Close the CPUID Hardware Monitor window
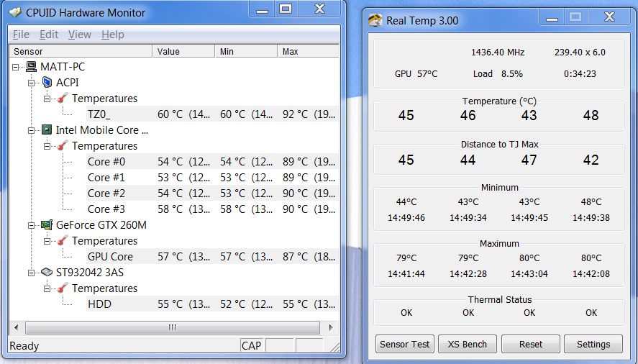 pos(320,9)
